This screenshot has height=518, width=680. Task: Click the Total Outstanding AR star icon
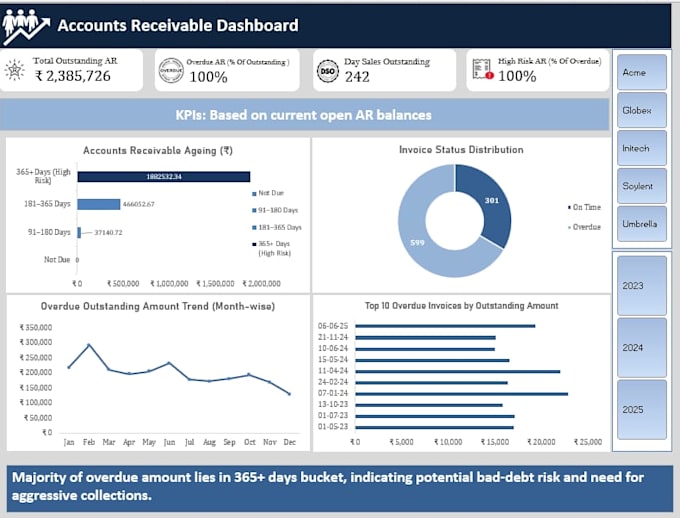tap(15, 70)
